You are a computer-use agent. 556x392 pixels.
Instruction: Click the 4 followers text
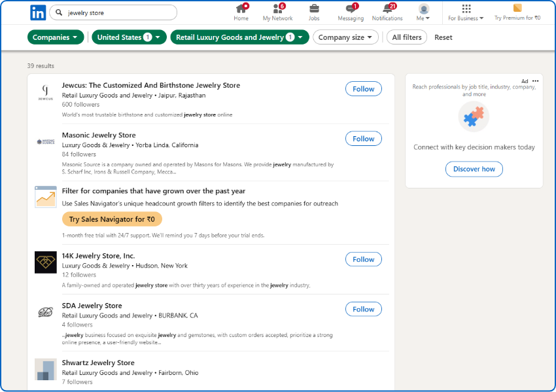point(77,325)
